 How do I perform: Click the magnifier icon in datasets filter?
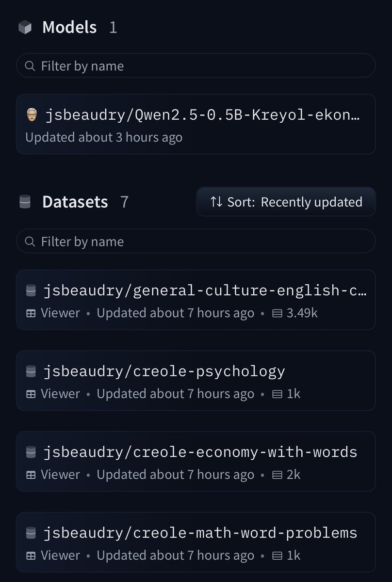click(30, 241)
